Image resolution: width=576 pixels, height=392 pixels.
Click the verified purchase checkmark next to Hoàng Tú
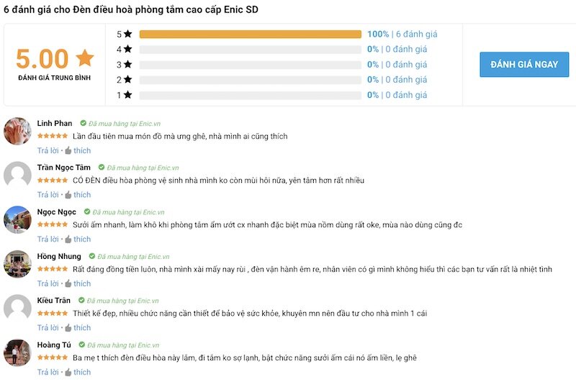point(82,345)
